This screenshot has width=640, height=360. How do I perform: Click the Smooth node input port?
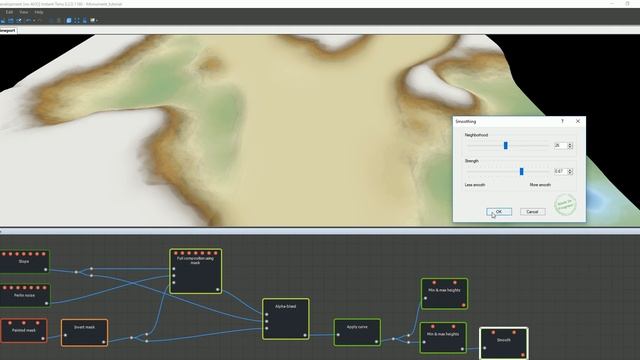tap(484, 348)
